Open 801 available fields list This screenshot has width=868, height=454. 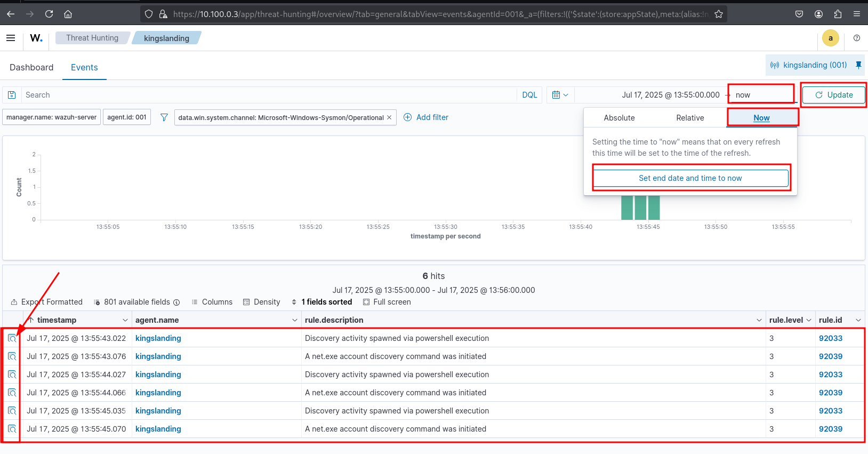137,302
